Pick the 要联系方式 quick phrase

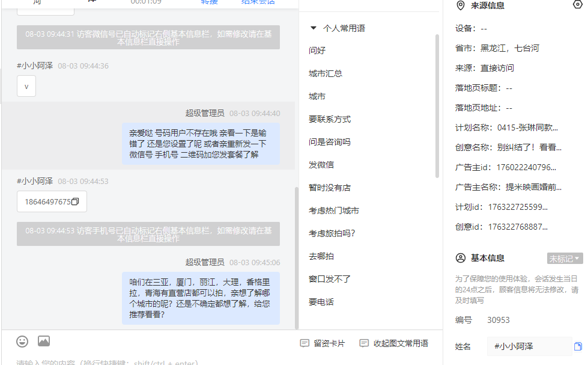(x=330, y=119)
